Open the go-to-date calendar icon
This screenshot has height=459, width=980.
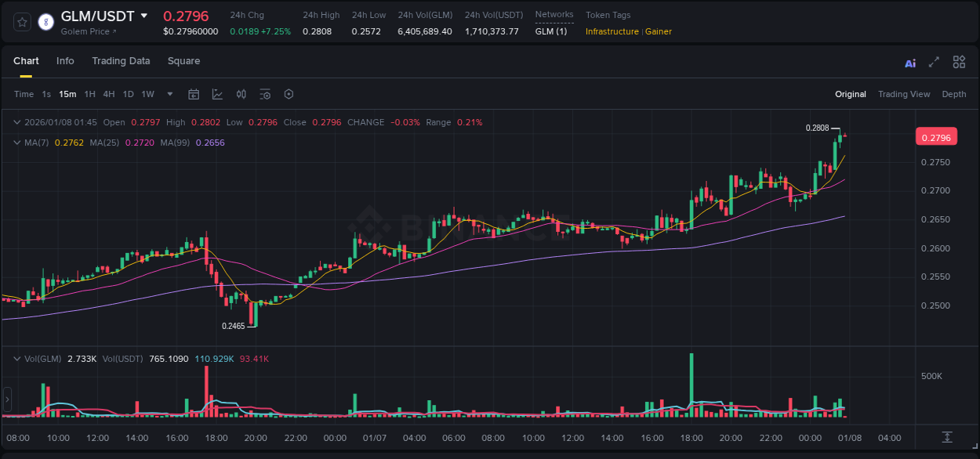pos(194,94)
